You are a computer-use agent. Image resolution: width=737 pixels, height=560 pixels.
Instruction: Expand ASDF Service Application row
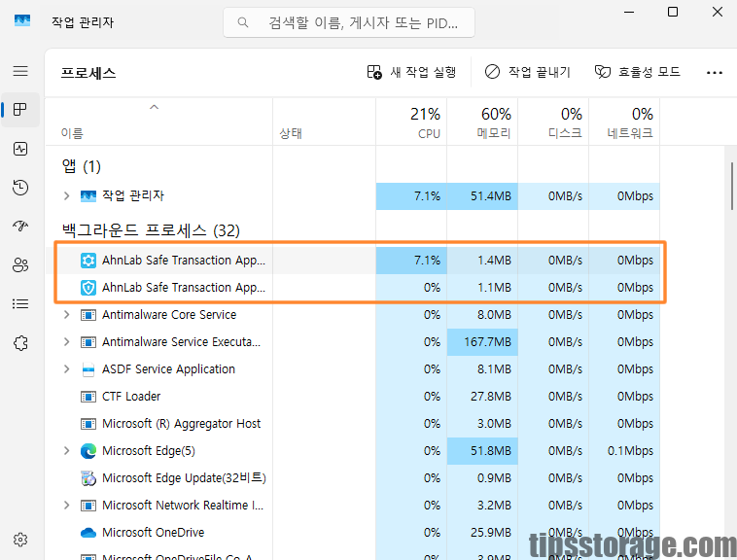[66, 369]
